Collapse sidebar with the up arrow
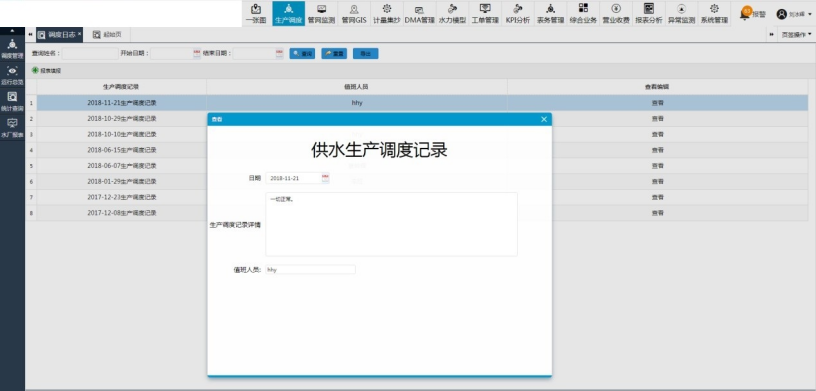The width and height of the screenshot is (816, 391). (x=12, y=32)
